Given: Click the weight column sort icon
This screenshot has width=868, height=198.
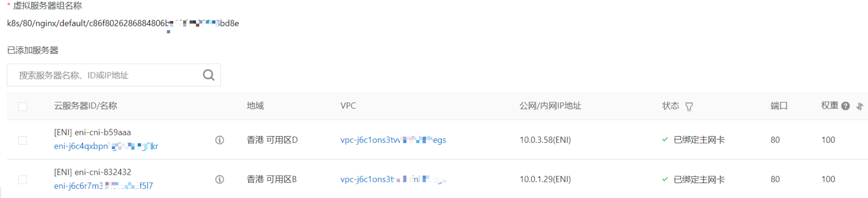Looking at the screenshot, I should (x=860, y=106).
